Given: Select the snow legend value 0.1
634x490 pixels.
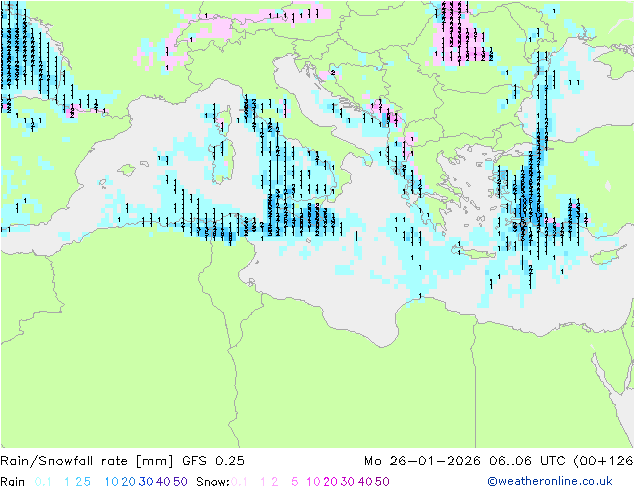Looking at the screenshot, I should click(x=239, y=482).
